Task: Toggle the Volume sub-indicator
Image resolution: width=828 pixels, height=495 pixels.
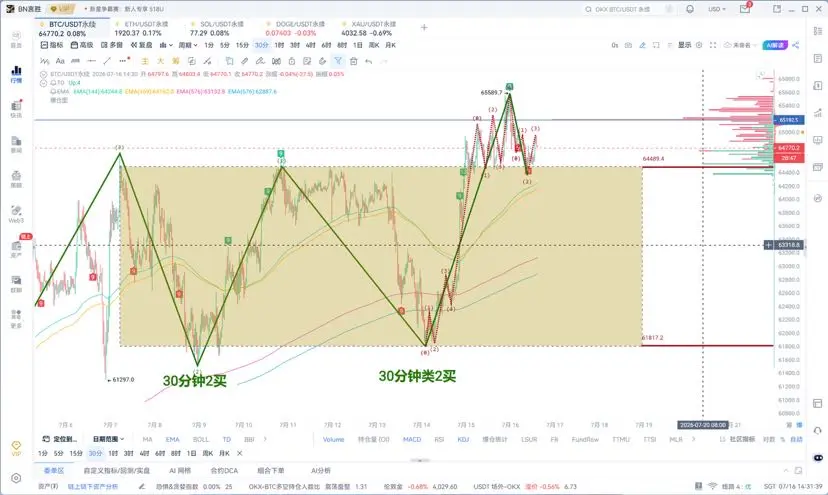Action: [333, 440]
